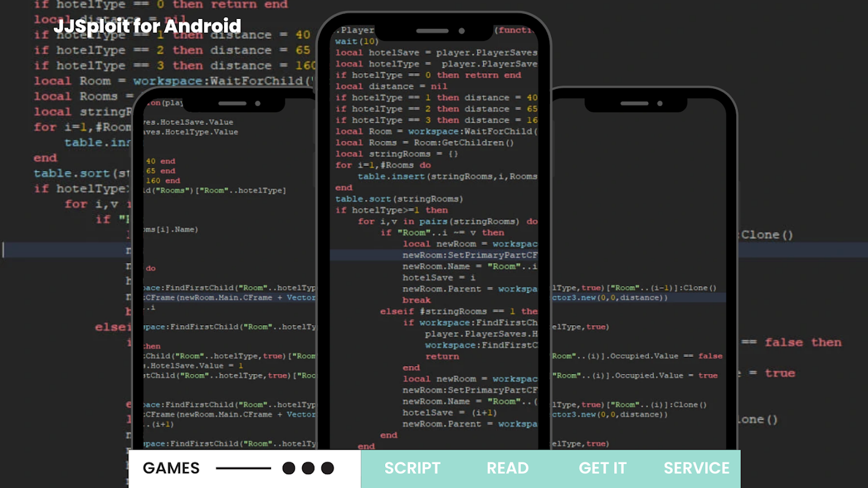Select the middle carousel dot beside GAMES

click(308, 468)
